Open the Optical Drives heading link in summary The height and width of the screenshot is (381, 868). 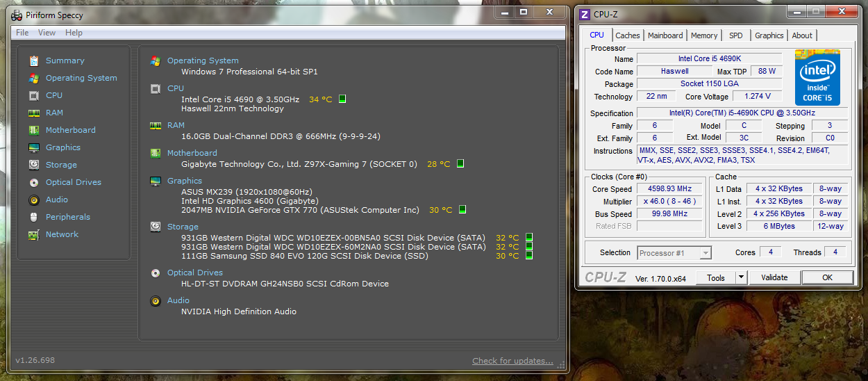click(195, 273)
